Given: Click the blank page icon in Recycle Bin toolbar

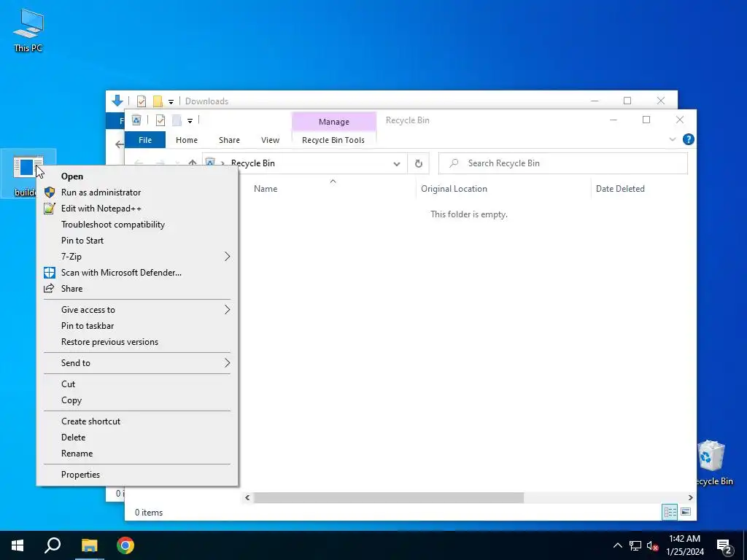Looking at the screenshot, I should (x=177, y=120).
